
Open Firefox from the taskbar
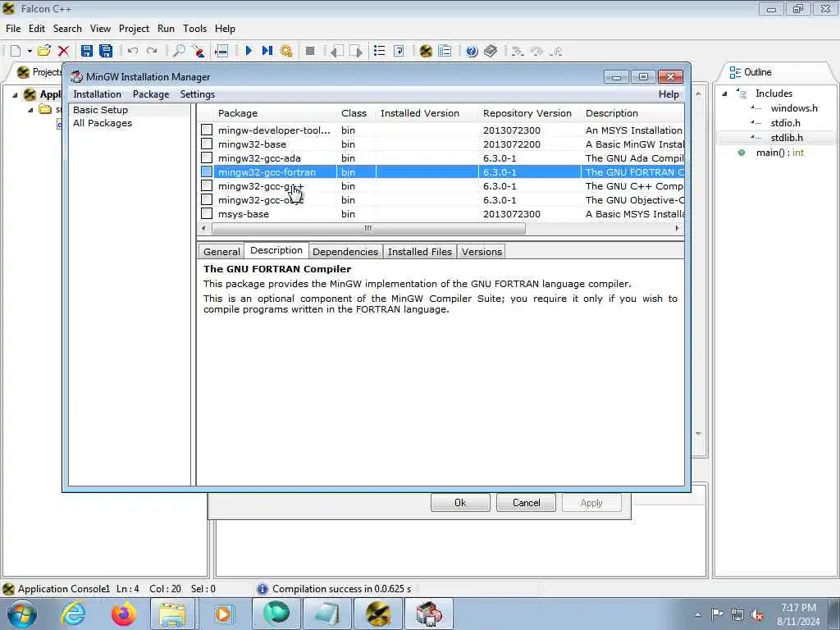point(124,614)
